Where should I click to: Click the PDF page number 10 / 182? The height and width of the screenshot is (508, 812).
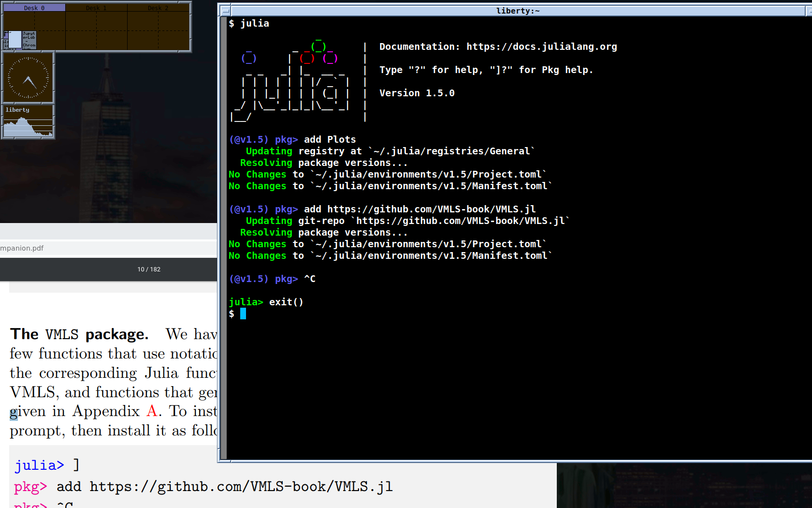[148, 269]
